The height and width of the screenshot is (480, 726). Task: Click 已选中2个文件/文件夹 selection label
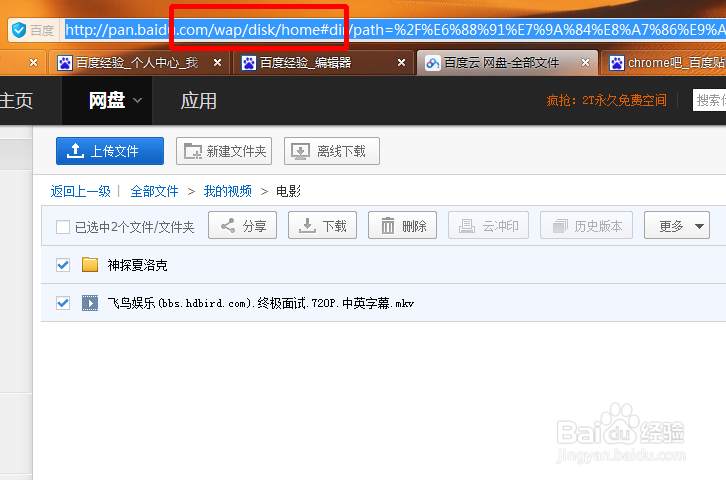coord(134,227)
